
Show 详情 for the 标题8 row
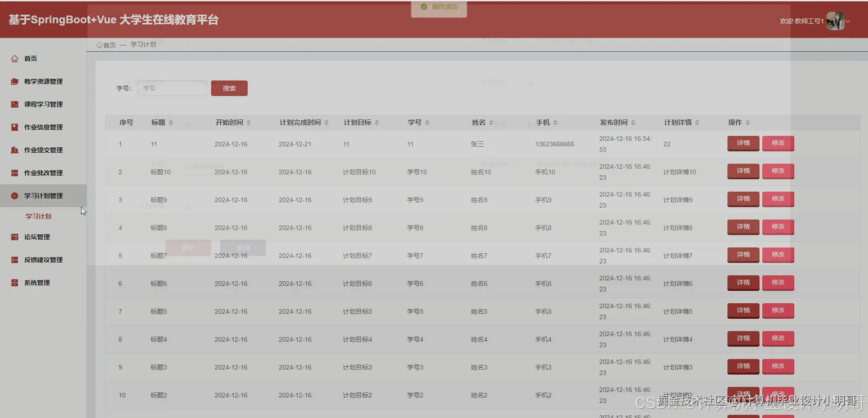(743, 227)
